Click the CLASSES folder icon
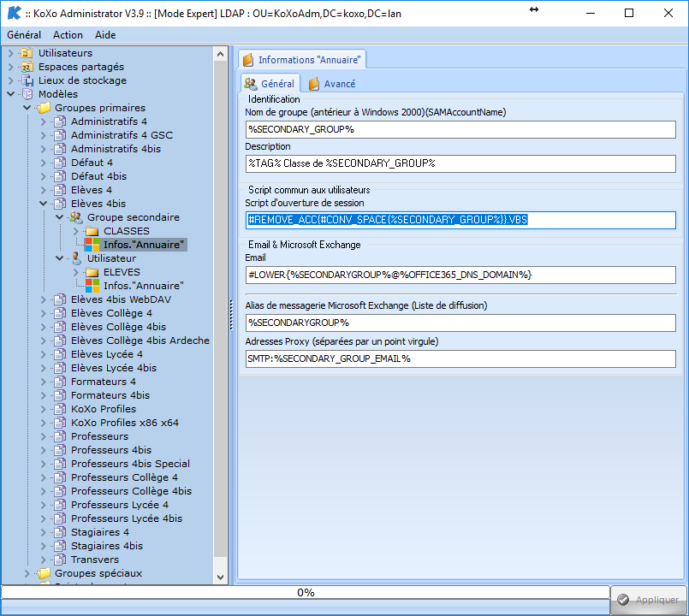The width and height of the screenshot is (689, 616). [x=92, y=231]
